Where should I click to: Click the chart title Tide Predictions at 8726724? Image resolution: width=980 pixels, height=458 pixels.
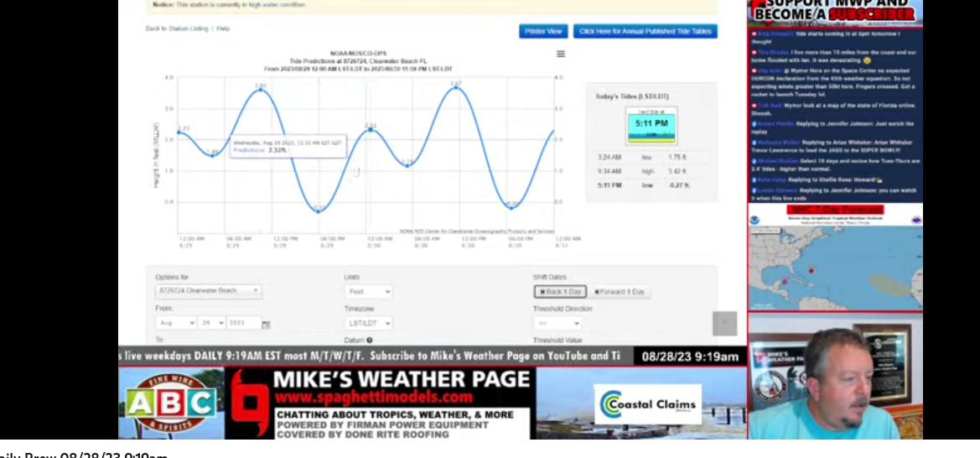358,61
